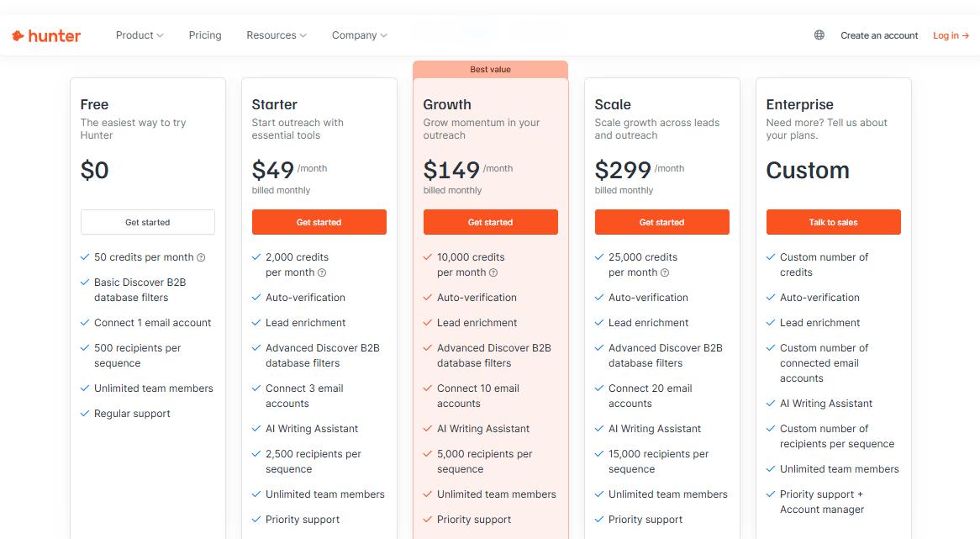
Task: Expand the Resources dropdown
Action: (x=275, y=35)
